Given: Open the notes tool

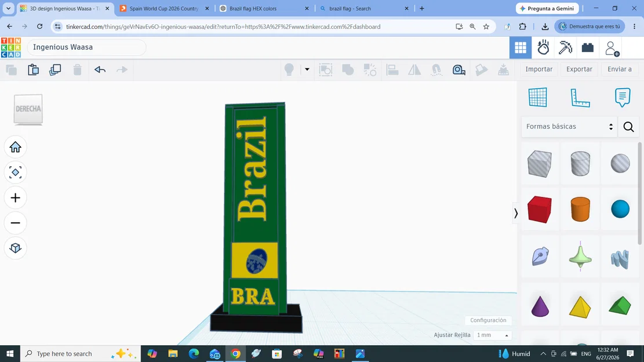Looking at the screenshot, I should (623, 97).
